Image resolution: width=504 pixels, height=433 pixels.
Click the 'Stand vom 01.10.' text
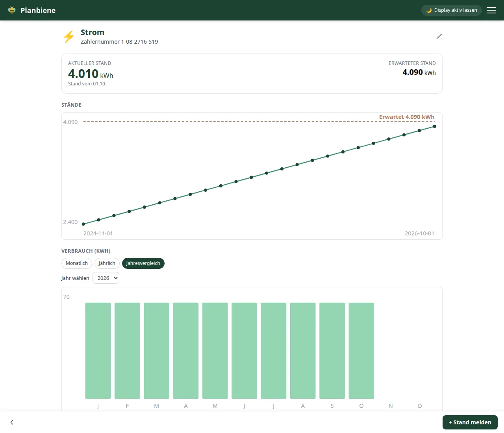point(87,84)
